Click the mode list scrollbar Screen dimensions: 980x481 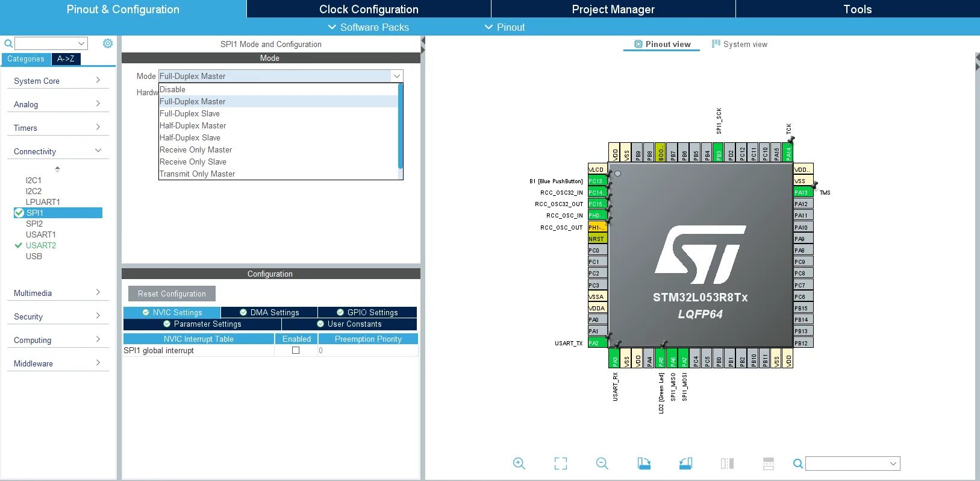coord(401,126)
